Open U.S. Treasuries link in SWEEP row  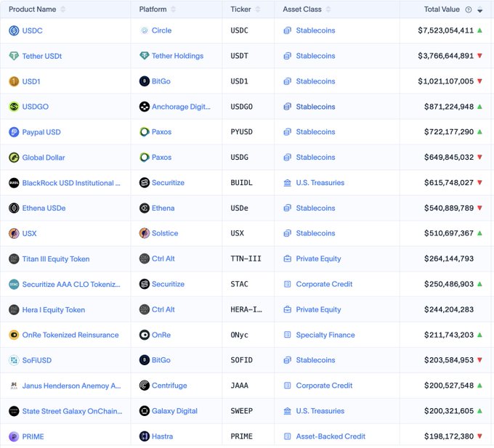coord(320,411)
